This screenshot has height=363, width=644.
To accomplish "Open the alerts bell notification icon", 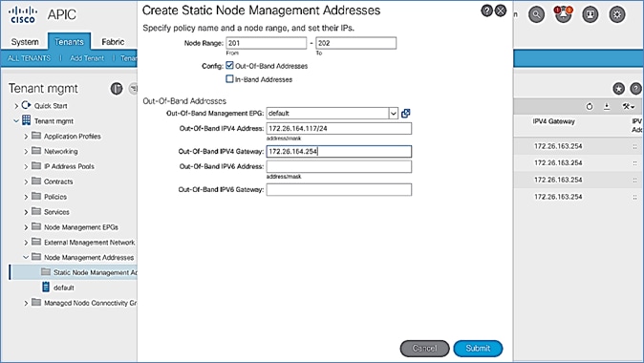I will [563, 14].
